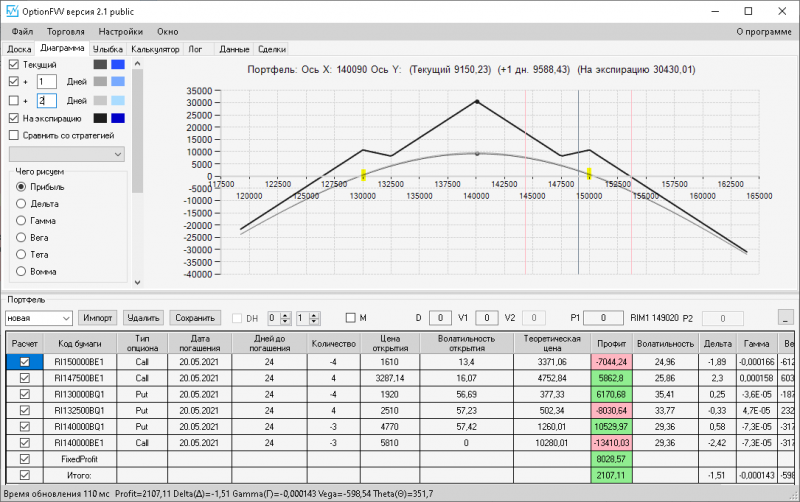This screenshot has width=800, height=502.
Task: Switch to the Данные tab
Action: coord(234,49)
